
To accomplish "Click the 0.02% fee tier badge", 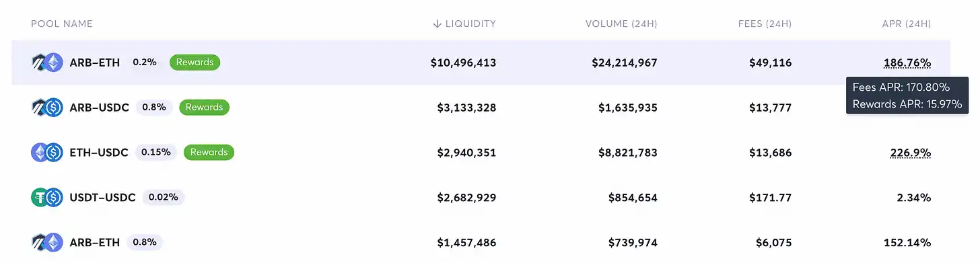I will click(x=164, y=198).
